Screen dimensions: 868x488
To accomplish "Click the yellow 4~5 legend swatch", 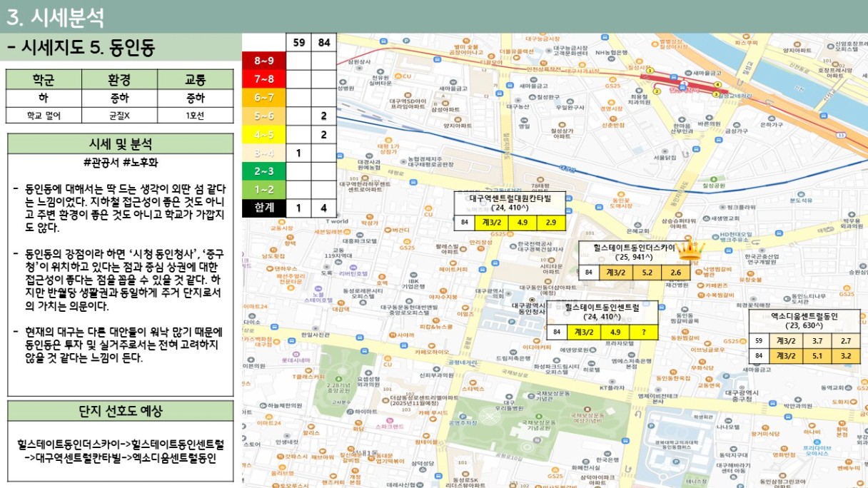I will 264,134.
